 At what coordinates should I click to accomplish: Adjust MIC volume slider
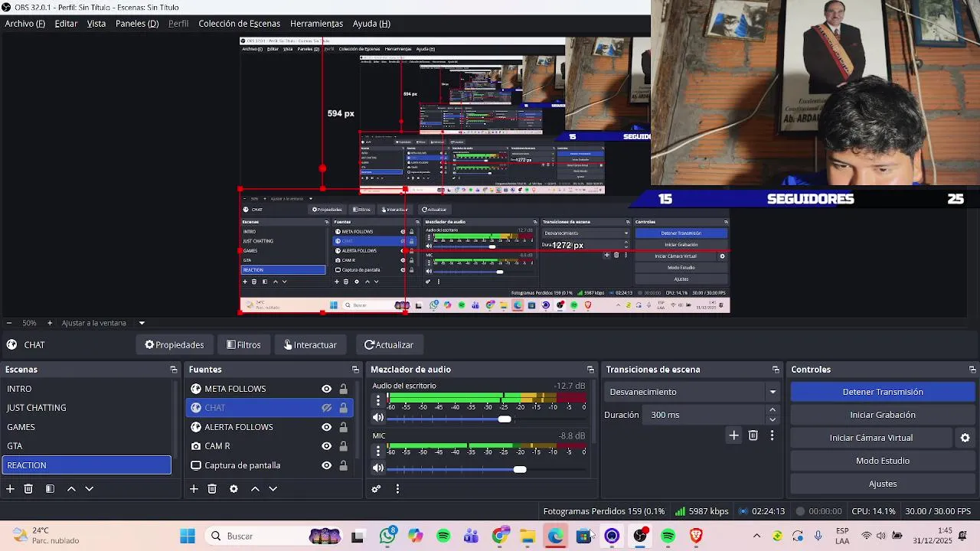tap(520, 469)
